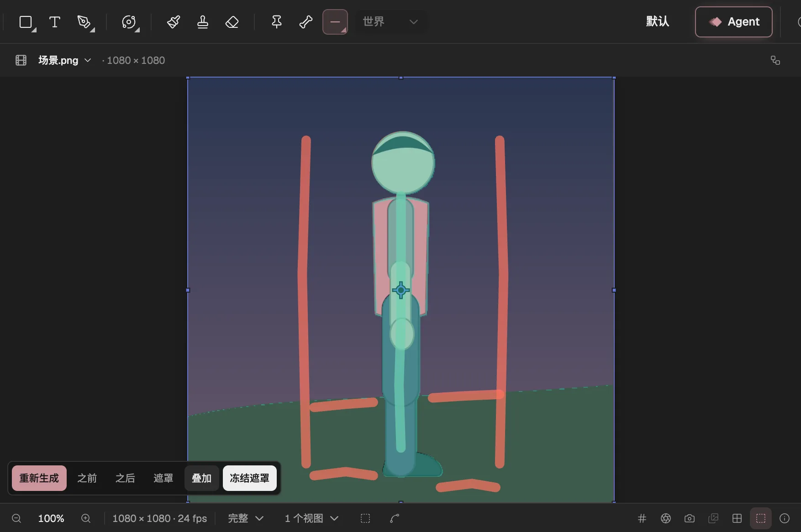Switch to the 叠加 view tab
Viewport: 801px width, 532px height.
point(201,478)
